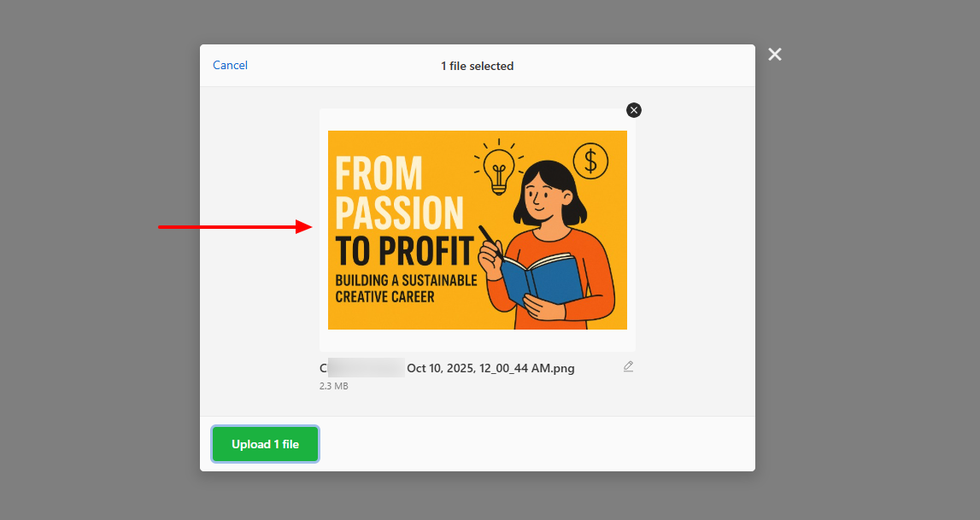Click the red arrow pointing at preview
Image resolution: width=980 pixels, height=520 pixels.
pos(235,226)
